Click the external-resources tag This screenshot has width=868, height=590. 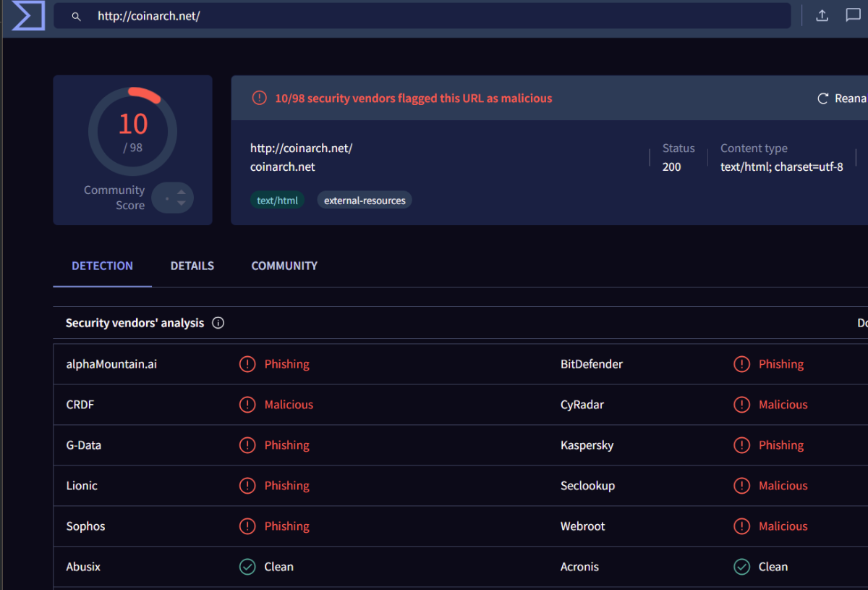click(365, 201)
